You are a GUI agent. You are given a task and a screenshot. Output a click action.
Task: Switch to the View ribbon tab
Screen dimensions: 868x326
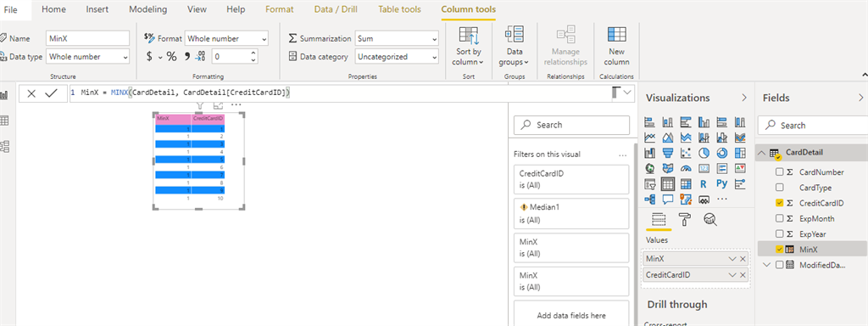click(x=197, y=9)
